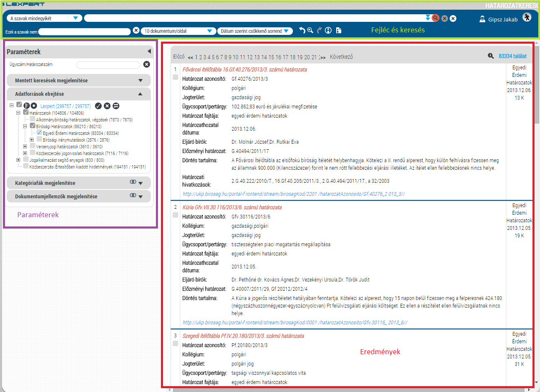Collapse Adatforrások elrejtése section
Image resolution: width=540 pixels, height=392 pixels.
79,94
